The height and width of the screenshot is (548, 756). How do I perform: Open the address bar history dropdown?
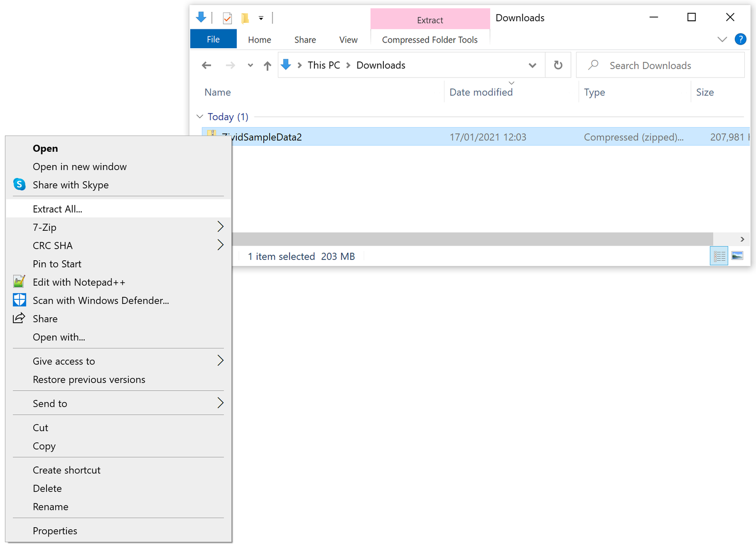point(532,65)
